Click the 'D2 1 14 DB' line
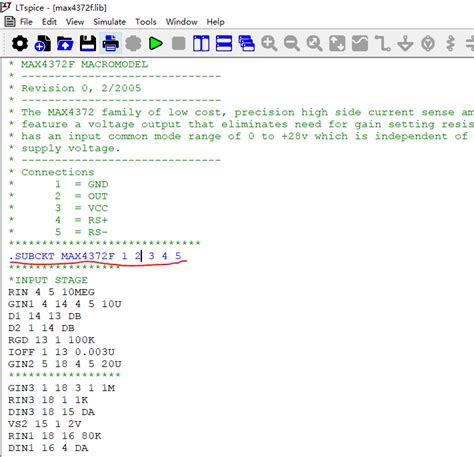 41,328
